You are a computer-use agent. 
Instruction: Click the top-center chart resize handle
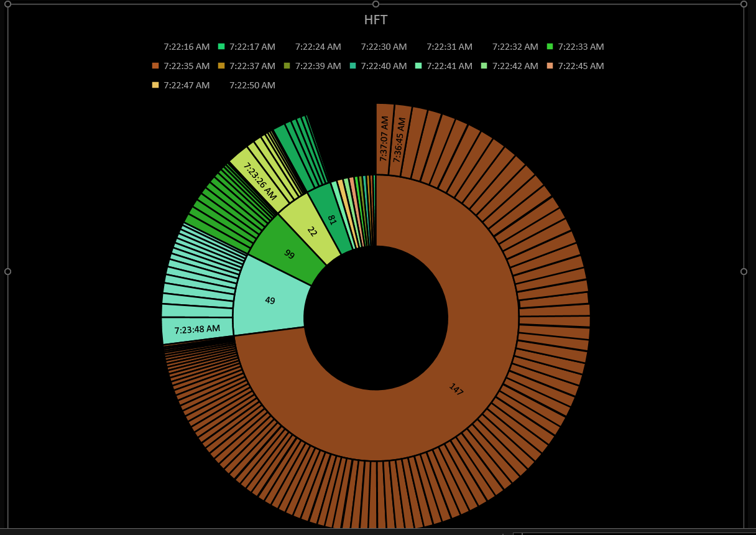pos(376,4)
